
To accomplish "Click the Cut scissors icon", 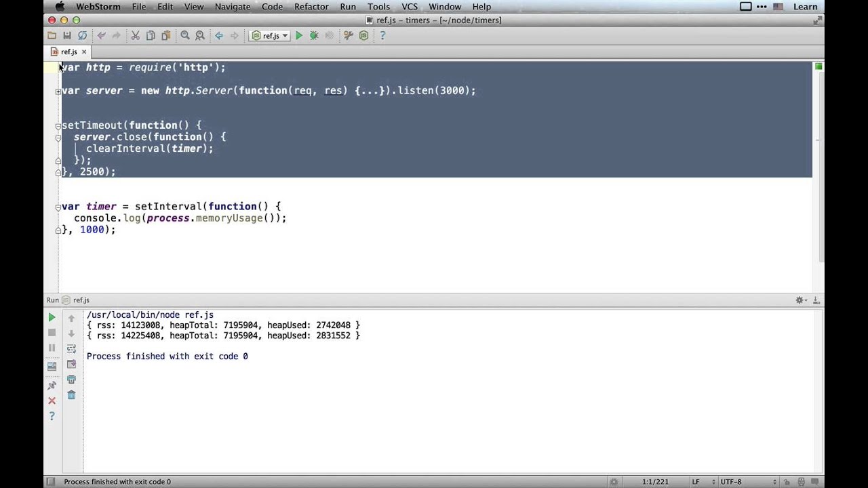I will pyautogui.click(x=135, y=36).
